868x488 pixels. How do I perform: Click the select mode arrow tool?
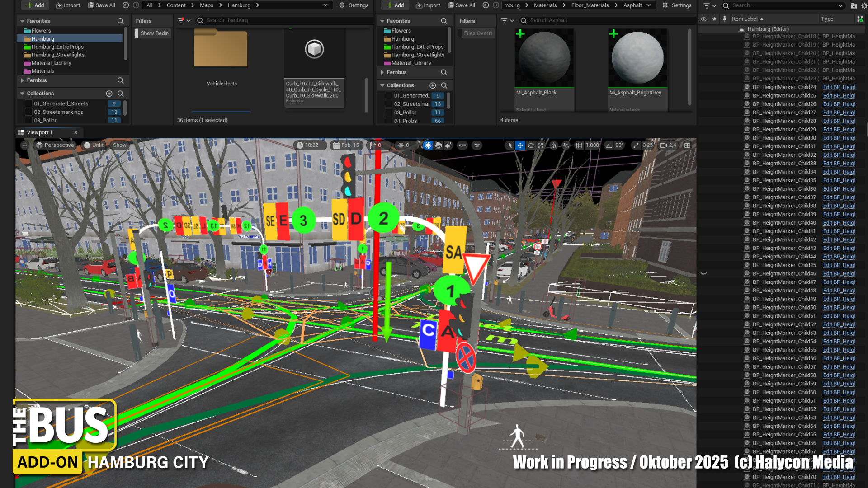[x=510, y=145]
